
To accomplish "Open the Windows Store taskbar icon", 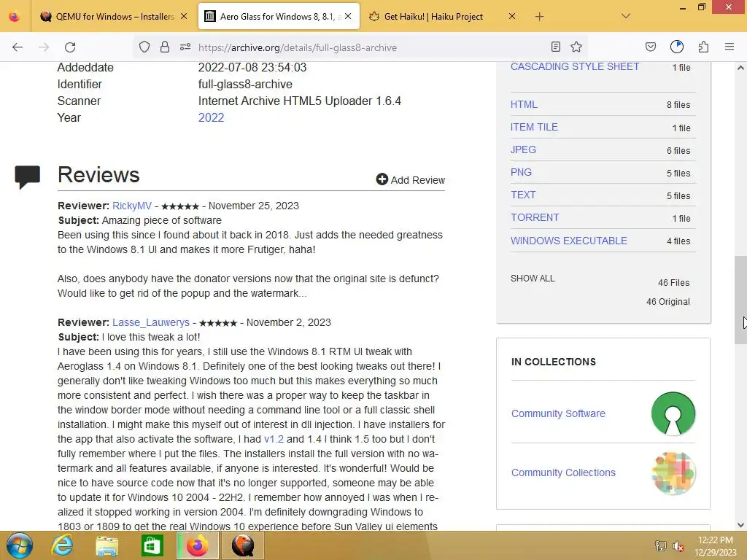I will [152, 545].
